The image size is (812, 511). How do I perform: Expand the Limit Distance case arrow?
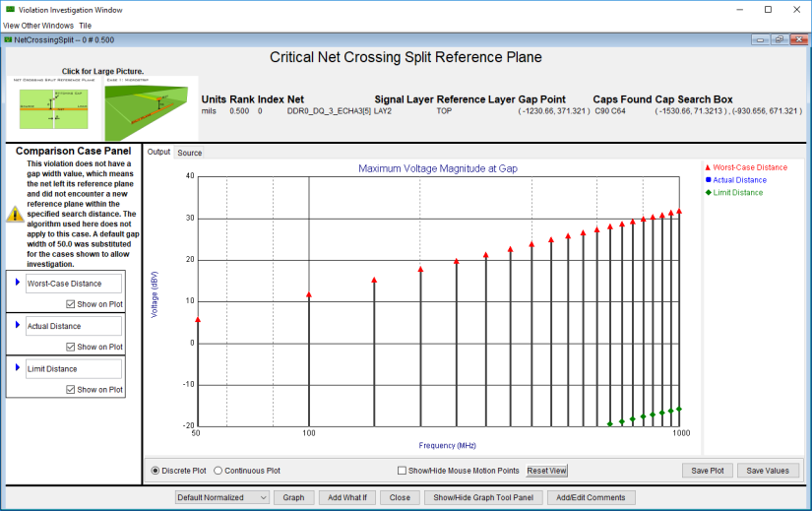(18, 367)
